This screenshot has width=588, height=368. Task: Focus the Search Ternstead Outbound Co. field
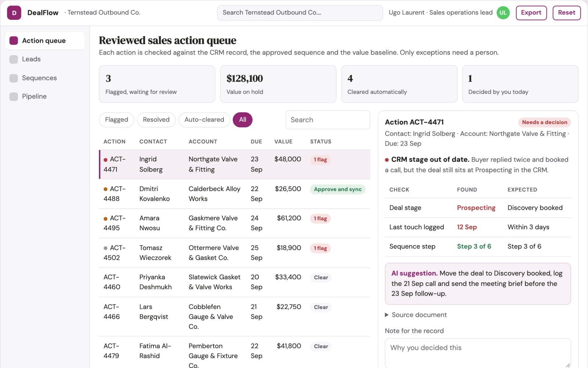[300, 13]
